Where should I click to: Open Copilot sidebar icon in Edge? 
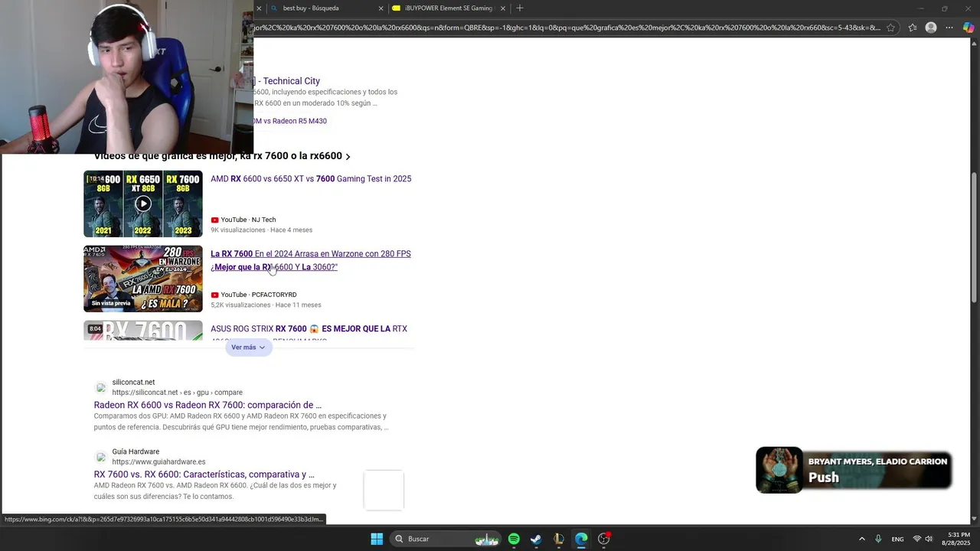pyautogui.click(x=969, y=28)
